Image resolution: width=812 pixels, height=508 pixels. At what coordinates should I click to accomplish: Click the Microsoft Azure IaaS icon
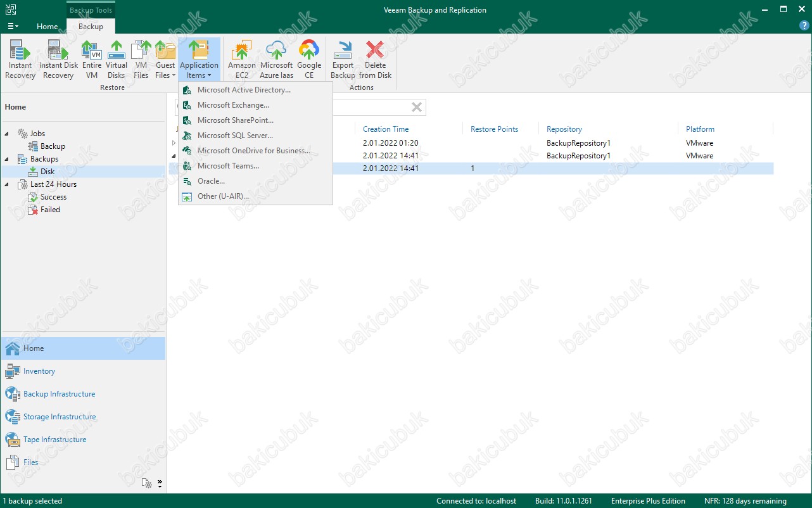coord(276,60)
